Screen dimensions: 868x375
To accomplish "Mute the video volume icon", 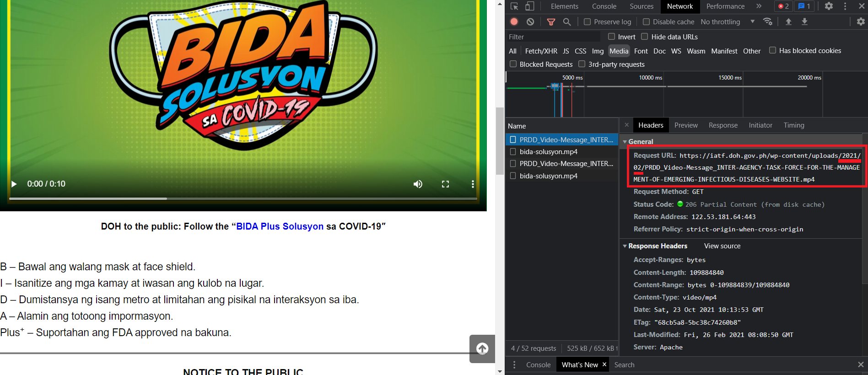I will click(418, 184).
